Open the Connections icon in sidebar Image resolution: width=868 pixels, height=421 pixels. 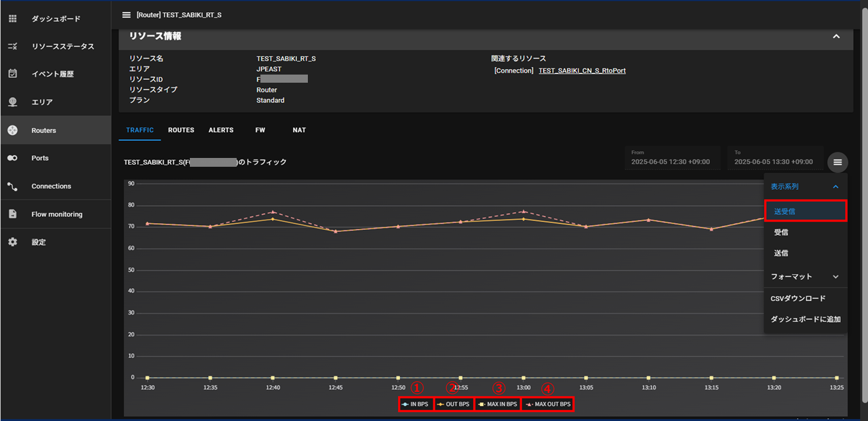(12, 186)
